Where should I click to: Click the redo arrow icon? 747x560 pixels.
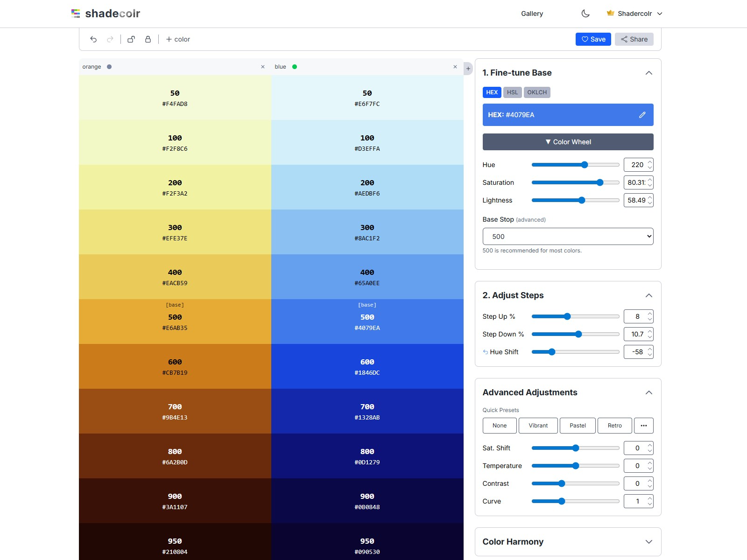click(x=110, y=39)
